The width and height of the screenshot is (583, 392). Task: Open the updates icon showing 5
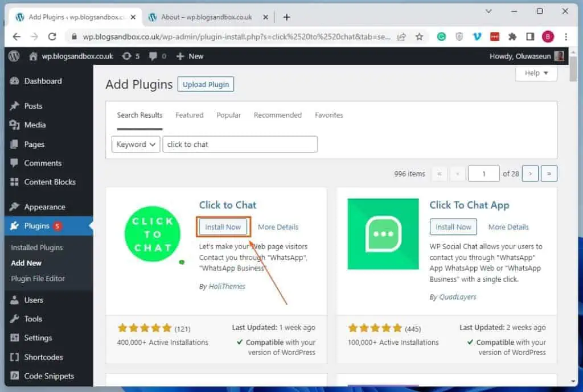click(x=130, y=56)
